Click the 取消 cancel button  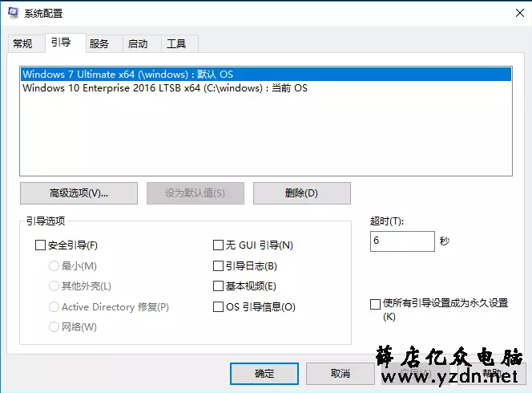pos(341,374)
